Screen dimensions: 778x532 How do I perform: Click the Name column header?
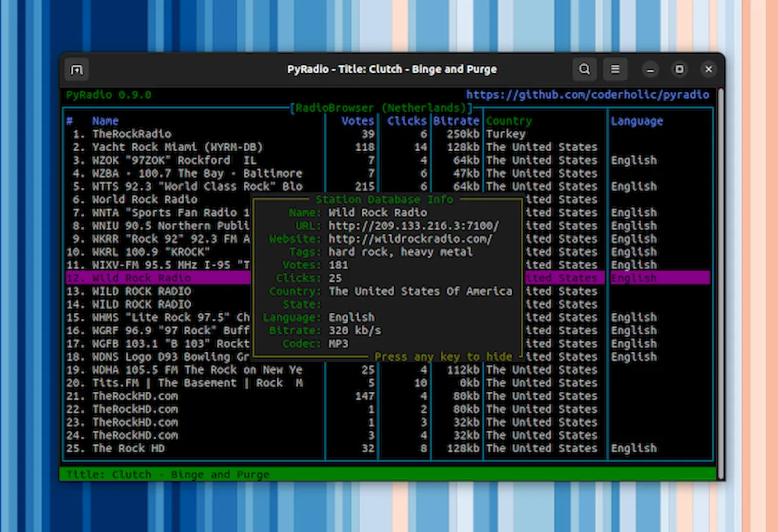point(105,121)
